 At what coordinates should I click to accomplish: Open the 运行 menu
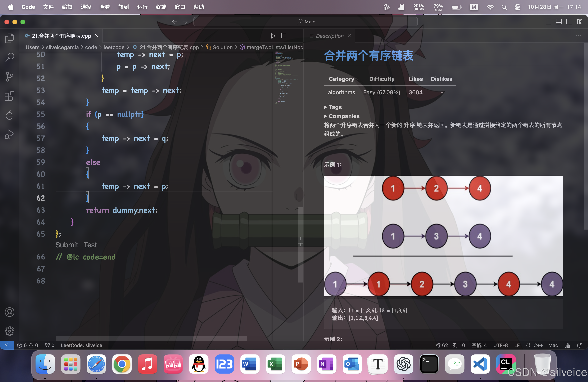tap(142, 7)
